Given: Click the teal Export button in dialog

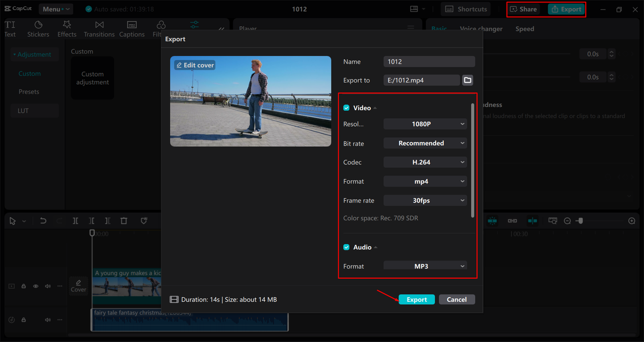Looking at the screenshot, I should point(417,299).
